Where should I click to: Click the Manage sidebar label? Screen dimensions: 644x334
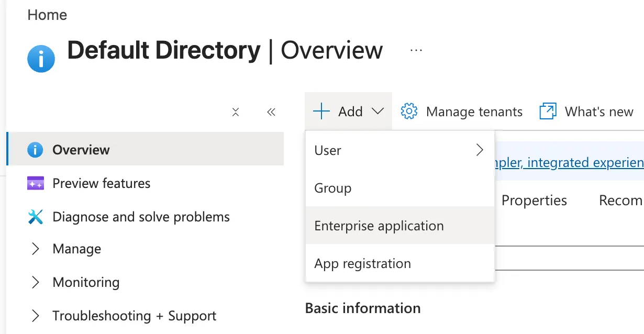point(77,249)
